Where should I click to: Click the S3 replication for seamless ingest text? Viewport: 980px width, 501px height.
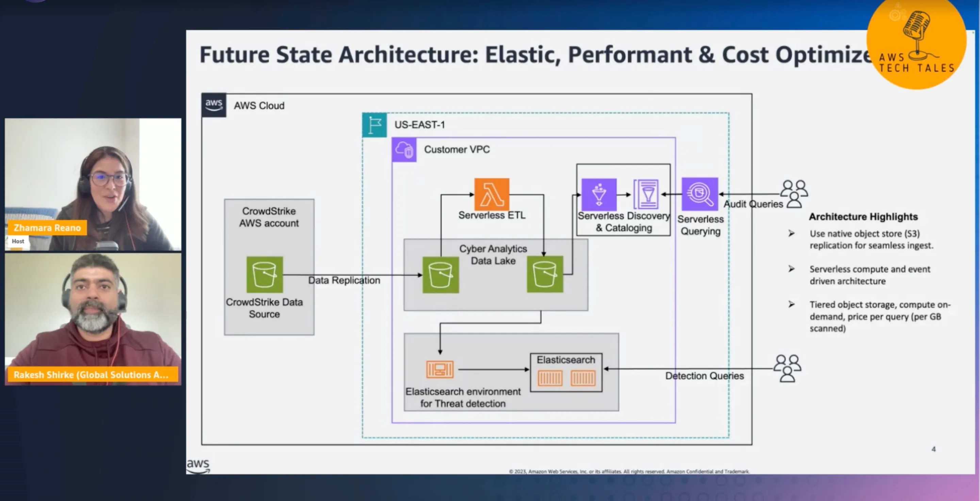tap(871, 239)
